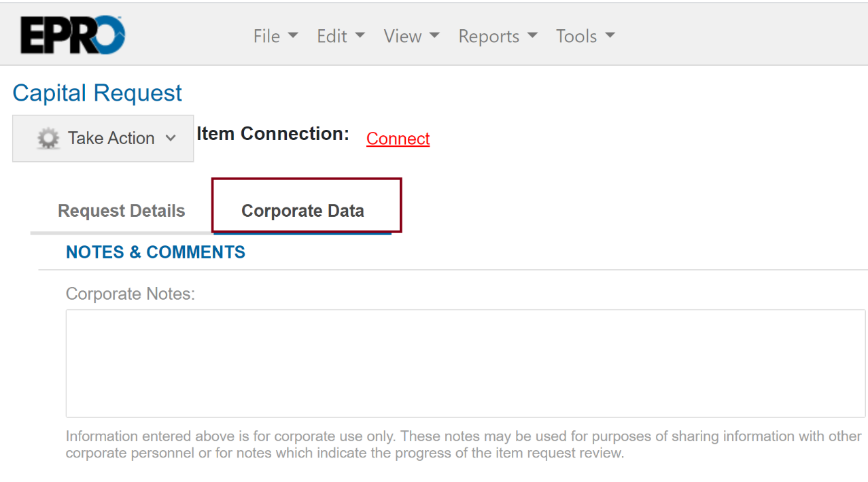Click the EPRO logo
The width and height of the screenshot is (868, 482).
coord(73,35)
